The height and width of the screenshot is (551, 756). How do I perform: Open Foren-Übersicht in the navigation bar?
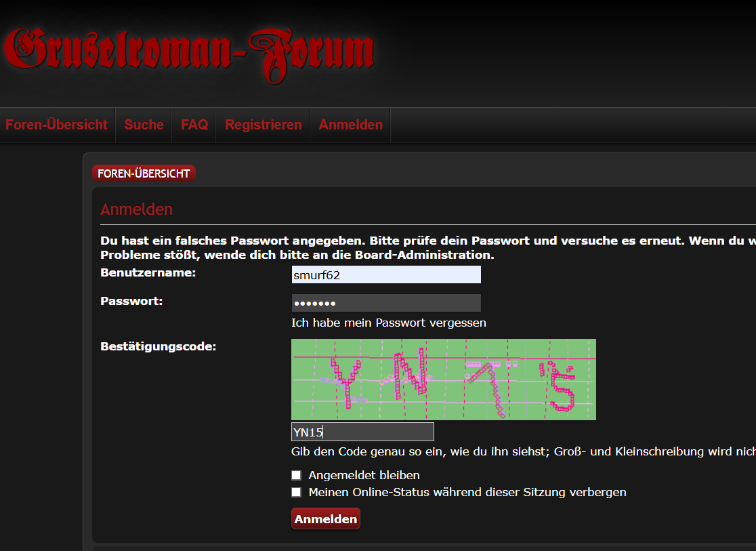point(57,125)
